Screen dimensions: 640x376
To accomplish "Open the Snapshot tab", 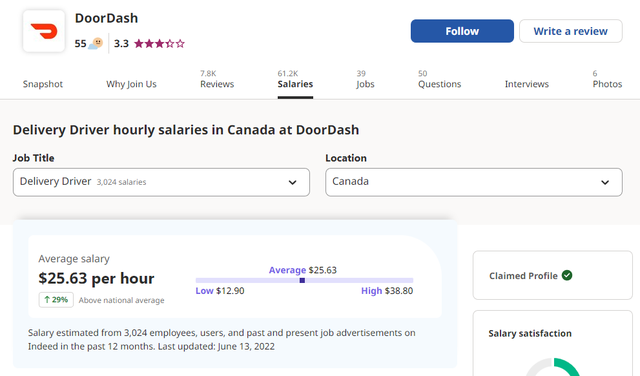I will (43, 84).
